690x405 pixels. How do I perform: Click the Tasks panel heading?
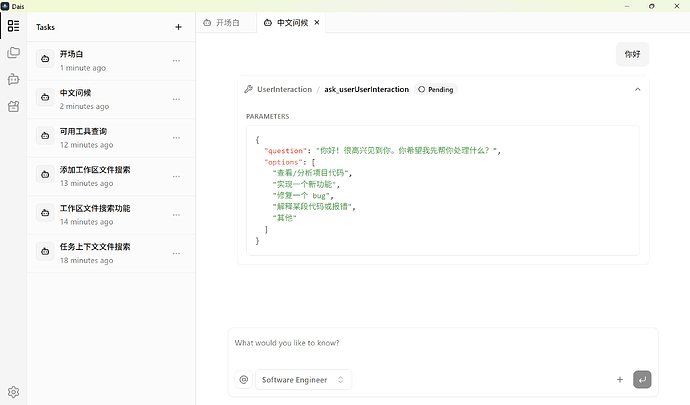pyautogui.click(x=45, y=27)
